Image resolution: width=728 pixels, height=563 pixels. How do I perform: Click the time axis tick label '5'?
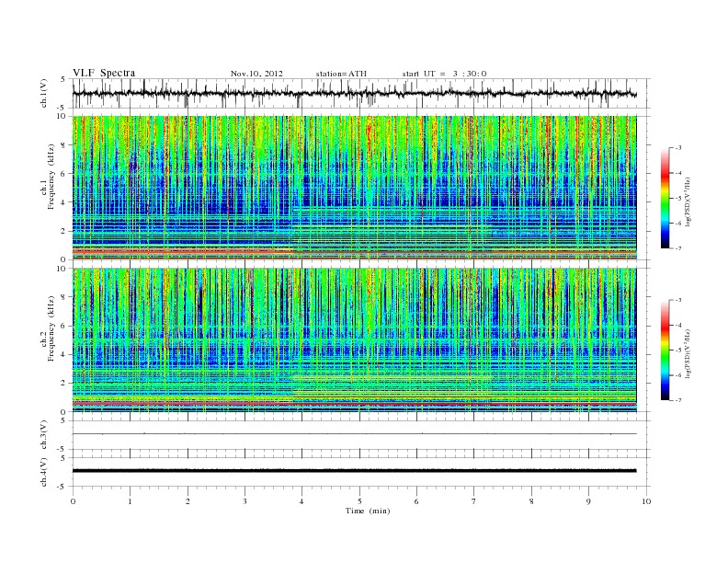pos(359,501)
